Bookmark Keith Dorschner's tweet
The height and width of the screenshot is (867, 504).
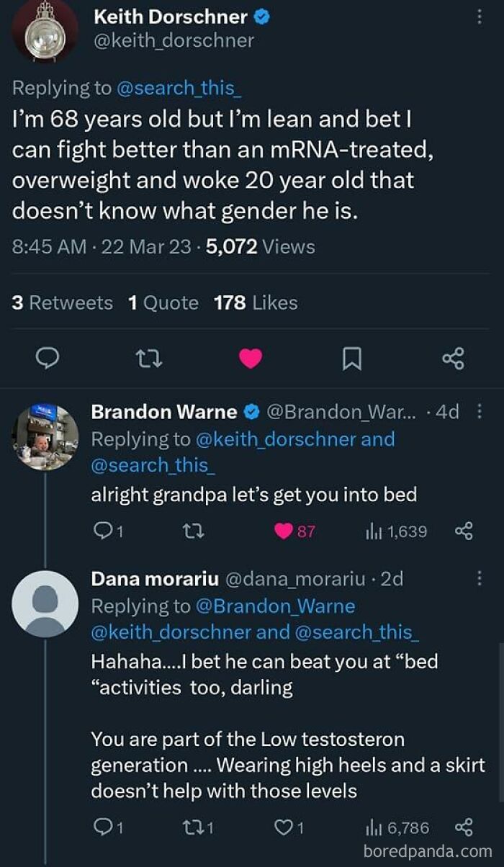tap(352, 358)
